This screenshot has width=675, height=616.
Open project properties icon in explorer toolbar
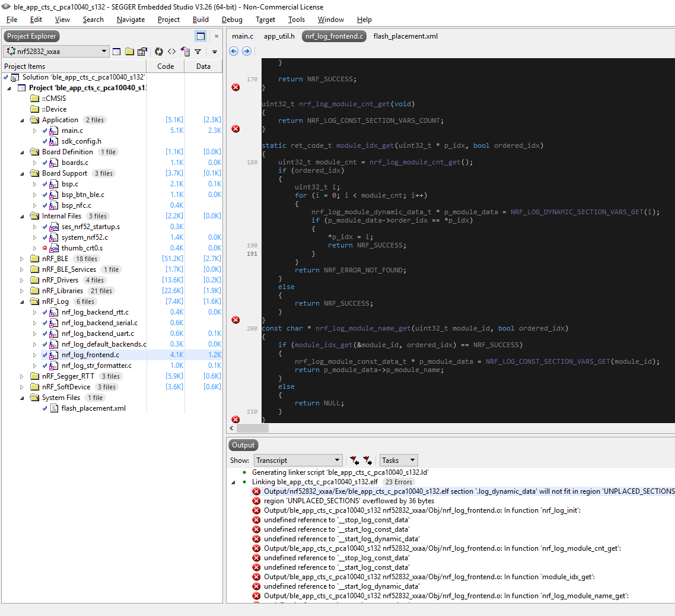[142, 52]
